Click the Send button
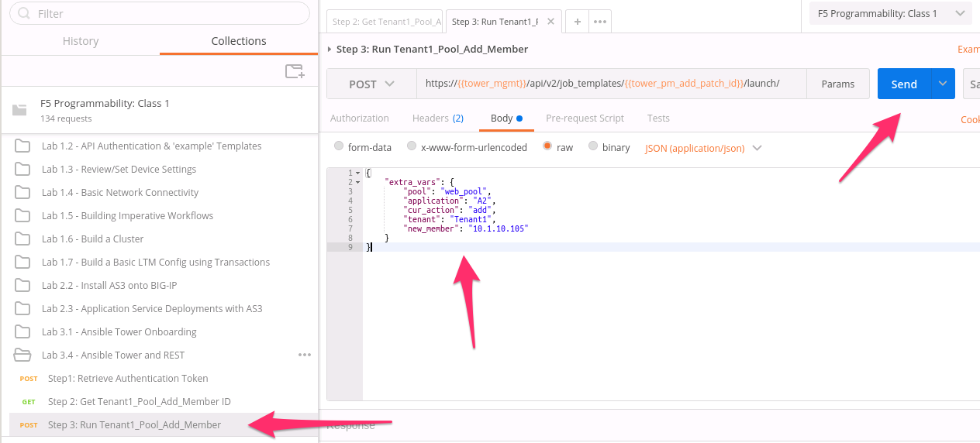This screenshot has width=980, height=443. click(904, 84)
